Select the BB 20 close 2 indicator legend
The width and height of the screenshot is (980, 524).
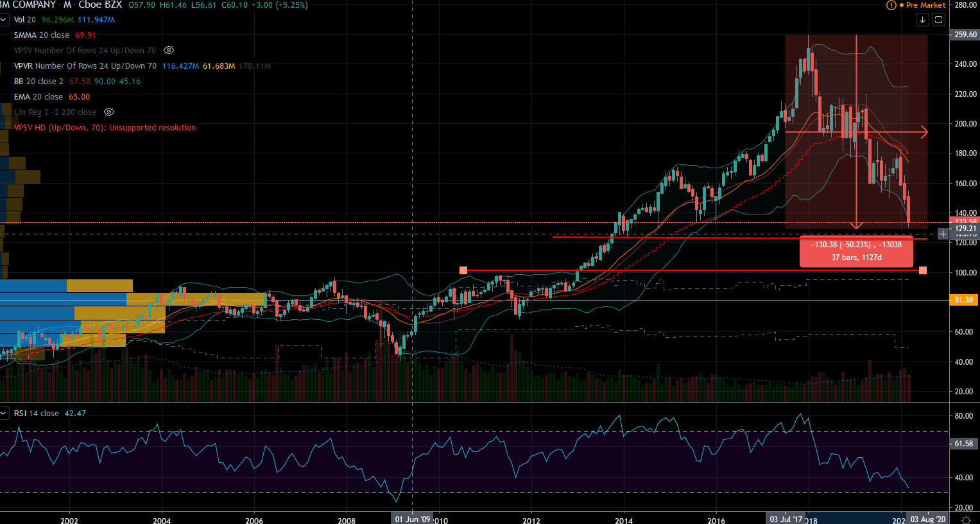pos(39,81)
